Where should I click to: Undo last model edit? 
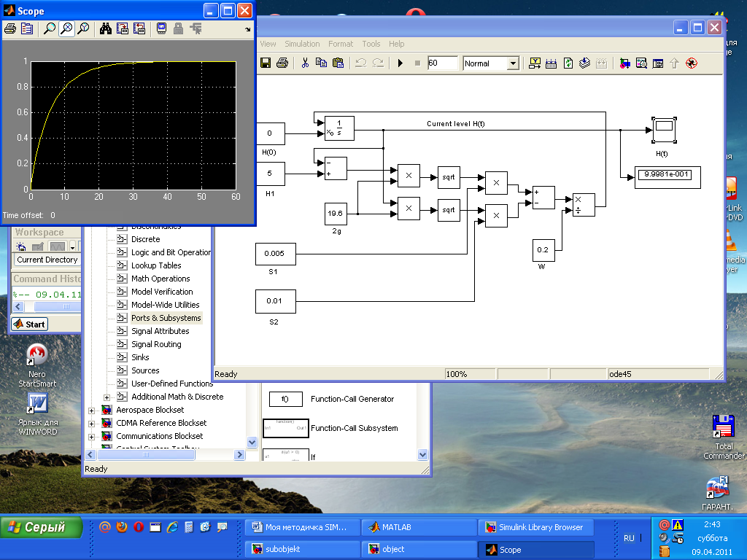coord(360,63)
